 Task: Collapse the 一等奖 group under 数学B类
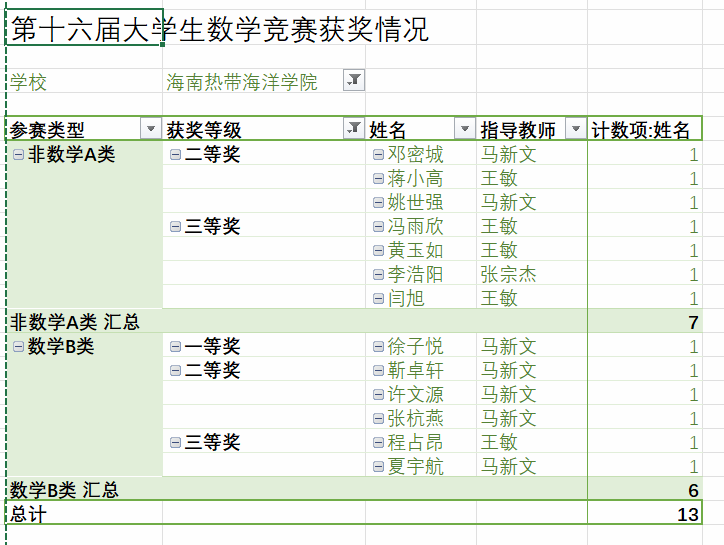coord(175,346)
